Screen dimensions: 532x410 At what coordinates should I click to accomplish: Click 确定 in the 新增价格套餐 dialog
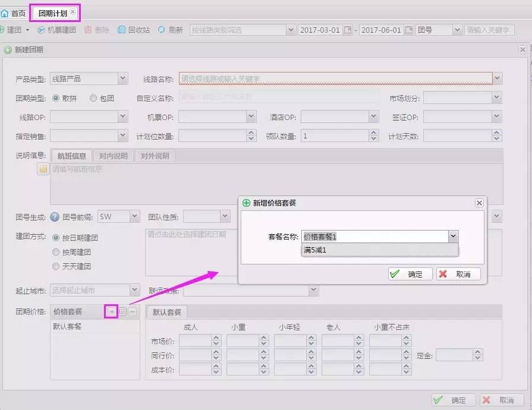click(x=409, y=274)
